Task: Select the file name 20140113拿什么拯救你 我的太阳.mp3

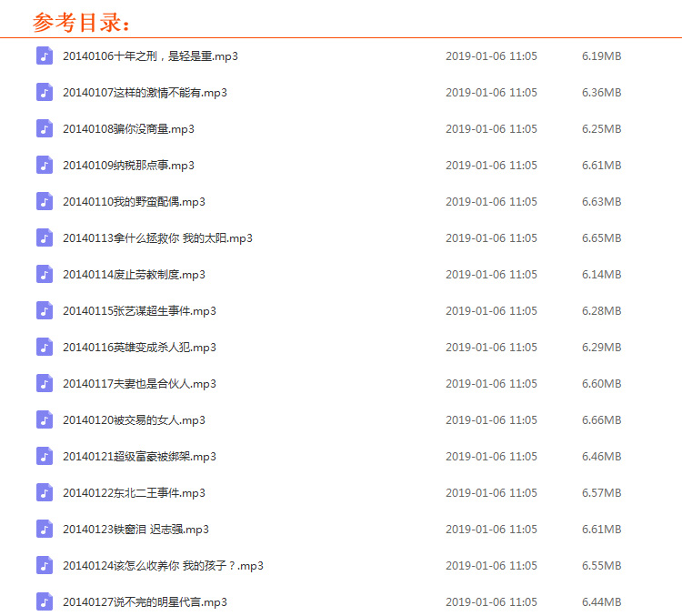Action: tap(157, 238)
